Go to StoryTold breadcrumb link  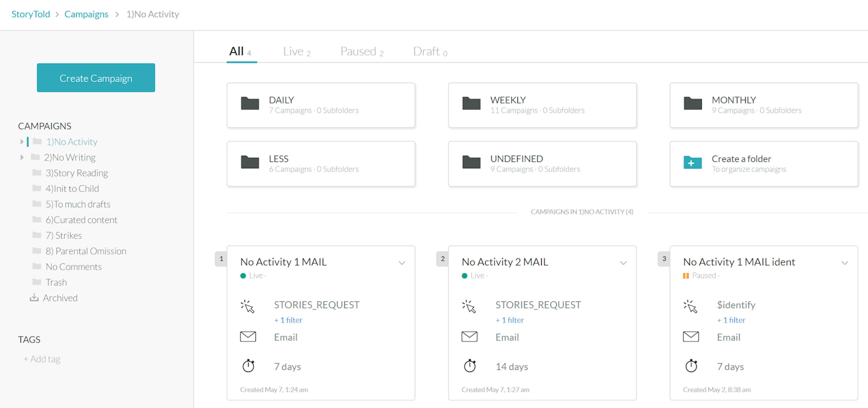coord(31,14)
